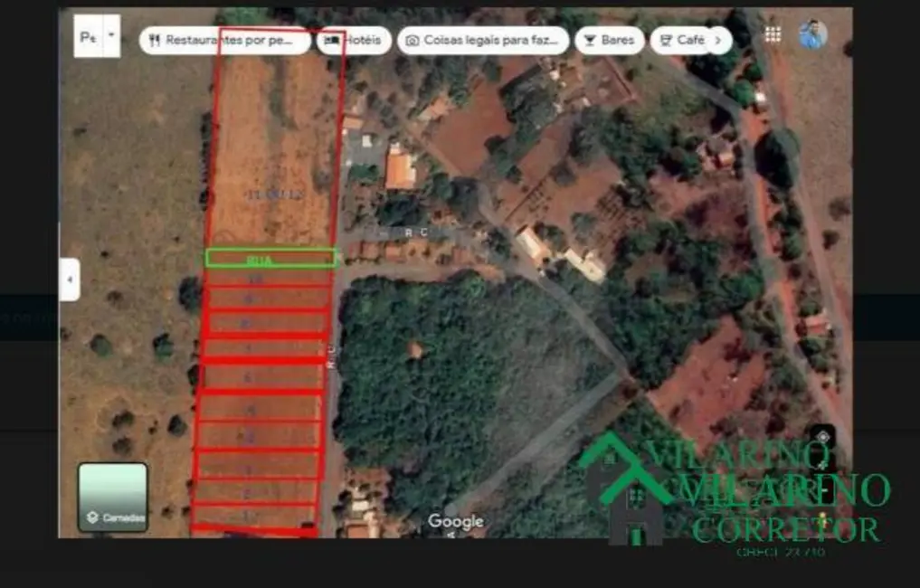Open your Google account avatar

coord(811,35)
